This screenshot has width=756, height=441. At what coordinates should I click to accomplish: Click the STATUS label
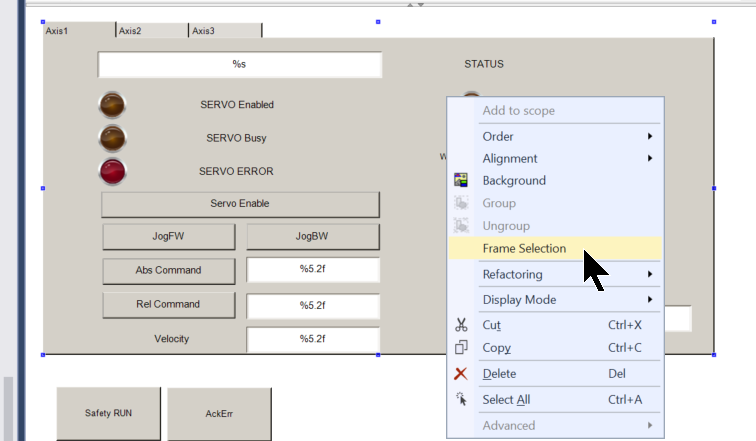(484, 64)
